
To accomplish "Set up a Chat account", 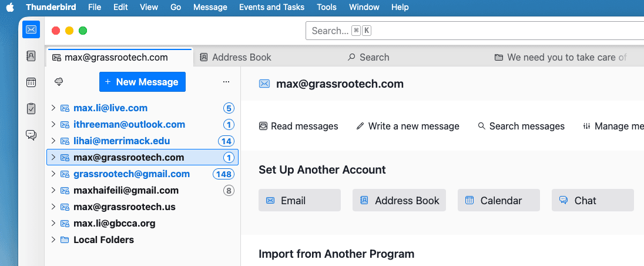I will 593,200.
